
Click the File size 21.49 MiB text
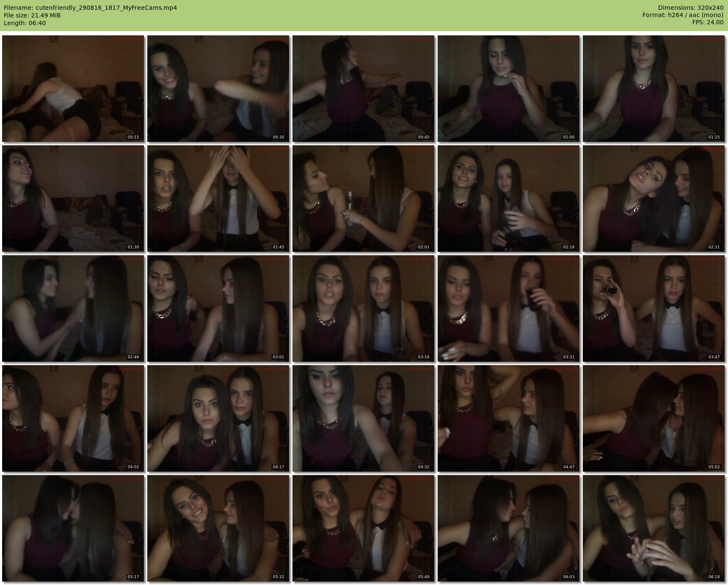(32, 15)
